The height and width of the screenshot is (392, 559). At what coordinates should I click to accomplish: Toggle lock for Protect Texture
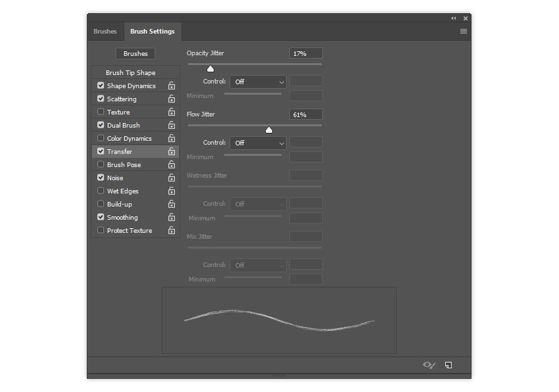click(172, 230)
